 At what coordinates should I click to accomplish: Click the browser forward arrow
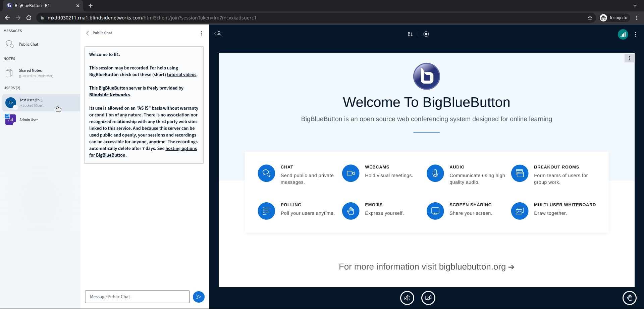(18, 18)
